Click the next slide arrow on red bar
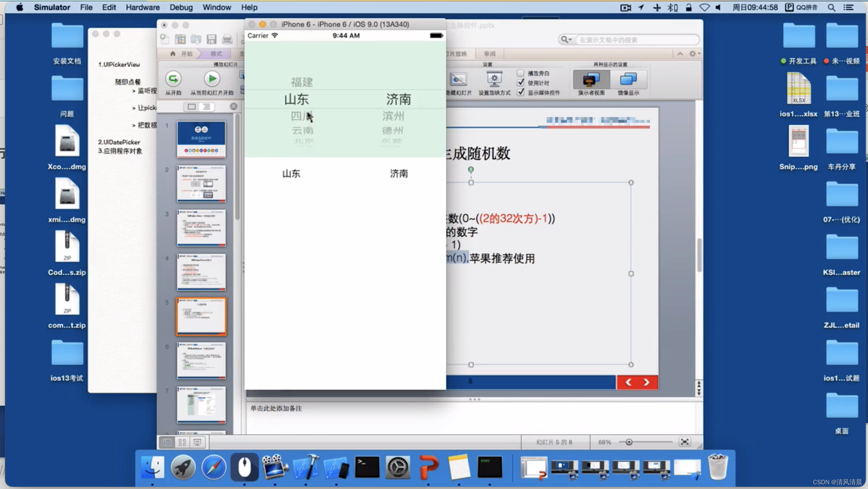Viewport: 868px width, 489px height. coord(646,382)
